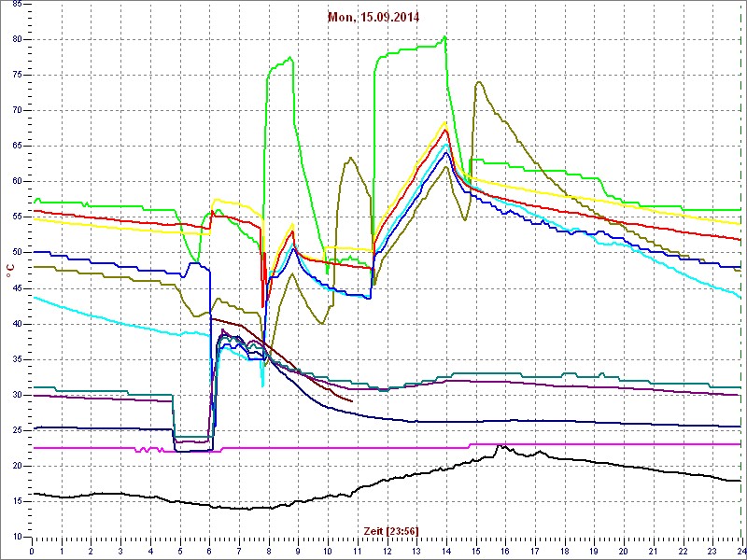747x560 pixels.
Task: Pick hour 18 on the time axis
Action: (x=564, y=551)
